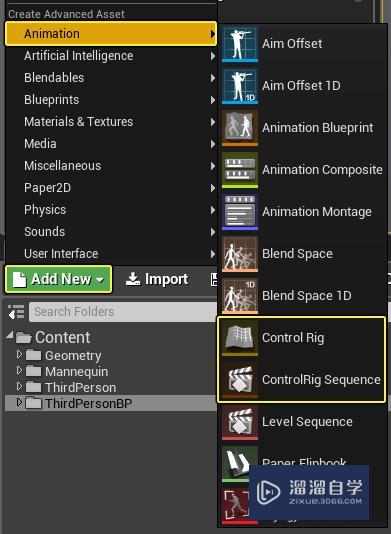Click in the Search Folders field
Screen dimensions: 391x534
[x=123, y=312]
